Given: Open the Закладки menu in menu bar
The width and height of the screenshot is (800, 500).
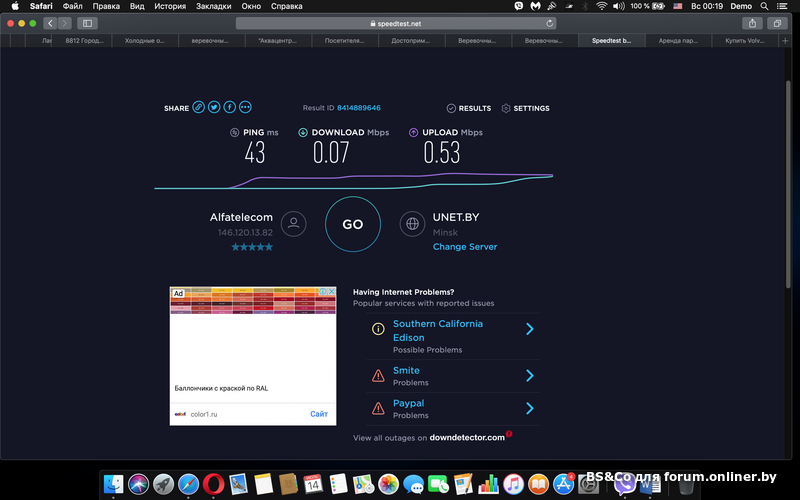Looking at the screenshot, I should point(213,6).
